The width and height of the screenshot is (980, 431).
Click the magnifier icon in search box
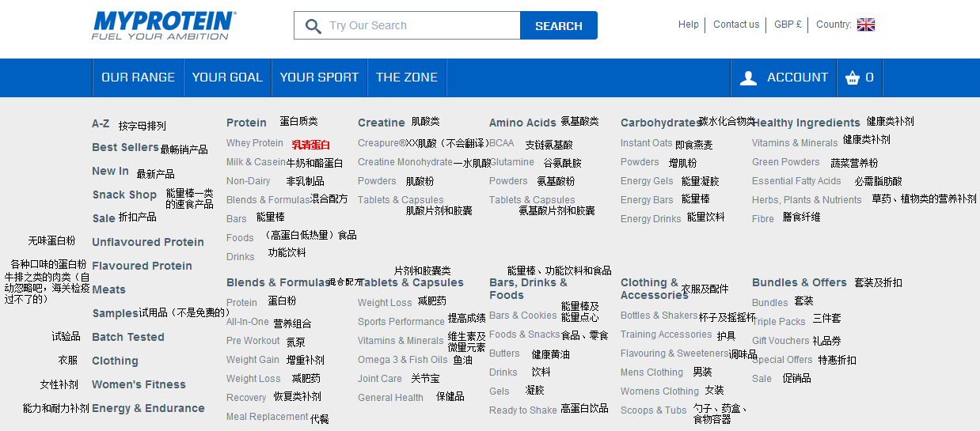313,26
